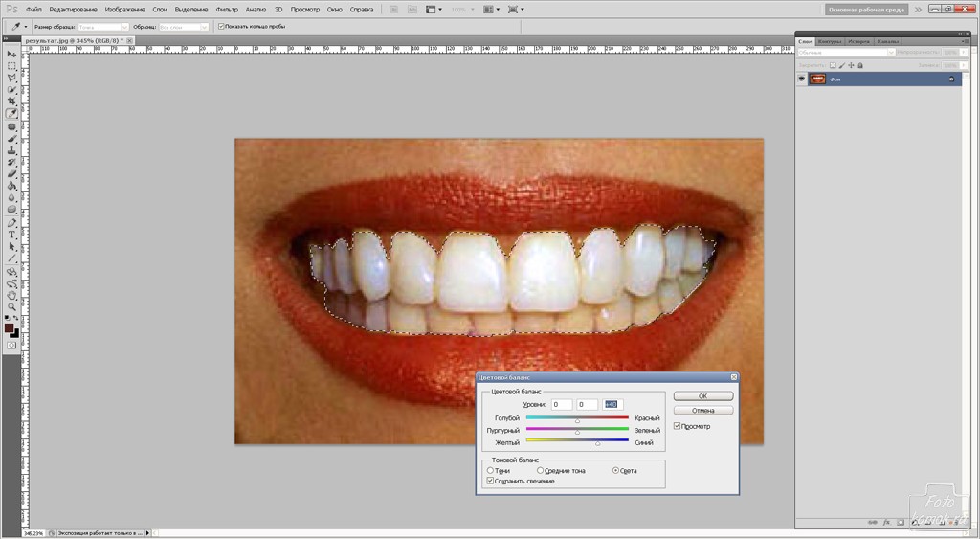Select the Type (T) tool
The height and width of the screenshot is (539, 980).
point(11,235)
